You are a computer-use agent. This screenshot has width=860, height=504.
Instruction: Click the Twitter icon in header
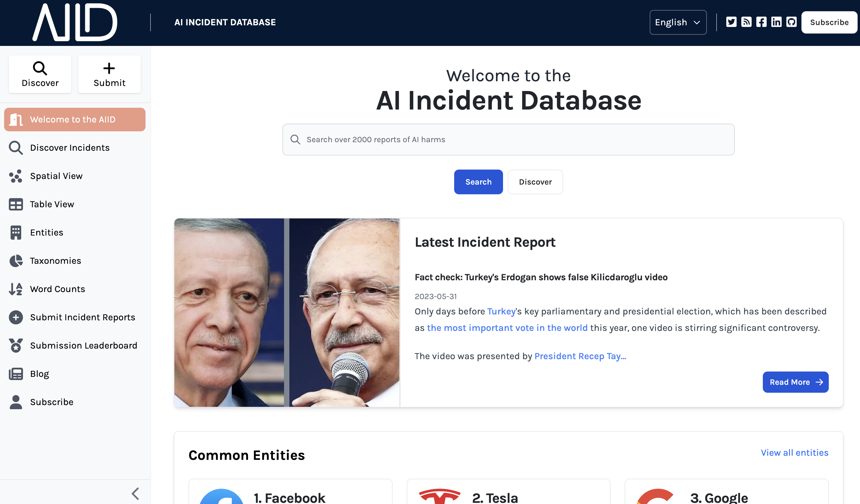pyautogui.click(x=731, y=22)
